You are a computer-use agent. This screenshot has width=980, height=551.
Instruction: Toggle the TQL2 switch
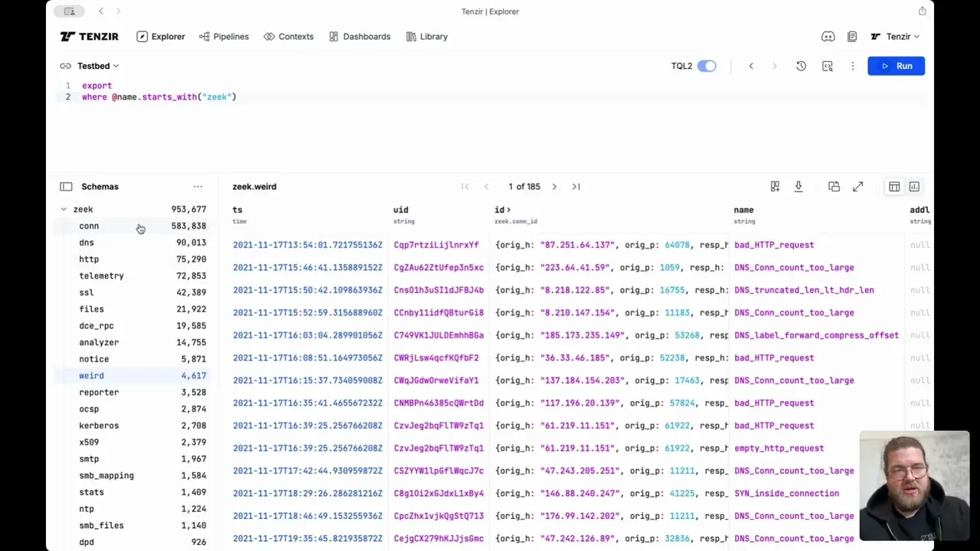point(707,66)
